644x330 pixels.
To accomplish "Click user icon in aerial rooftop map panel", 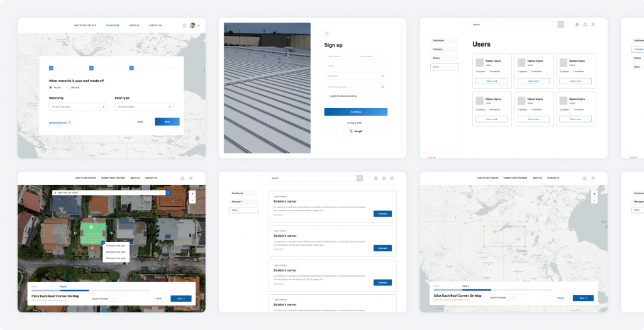I will (191, 178).
